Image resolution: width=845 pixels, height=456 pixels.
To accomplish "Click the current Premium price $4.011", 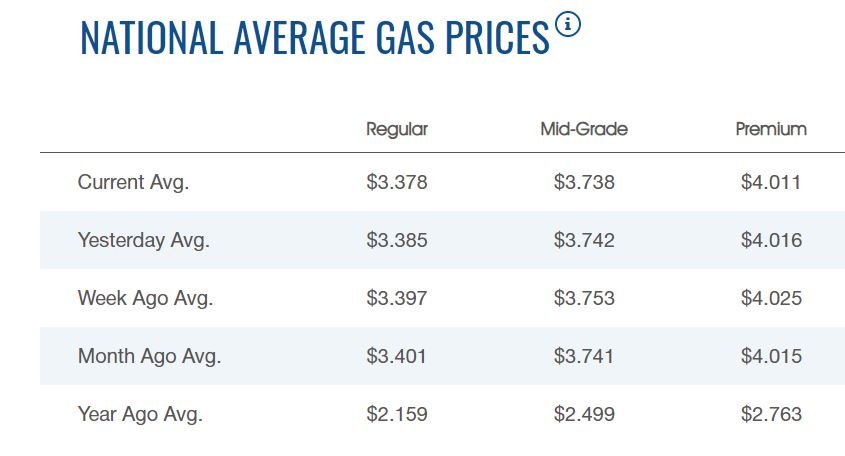I will pos(771,182).
